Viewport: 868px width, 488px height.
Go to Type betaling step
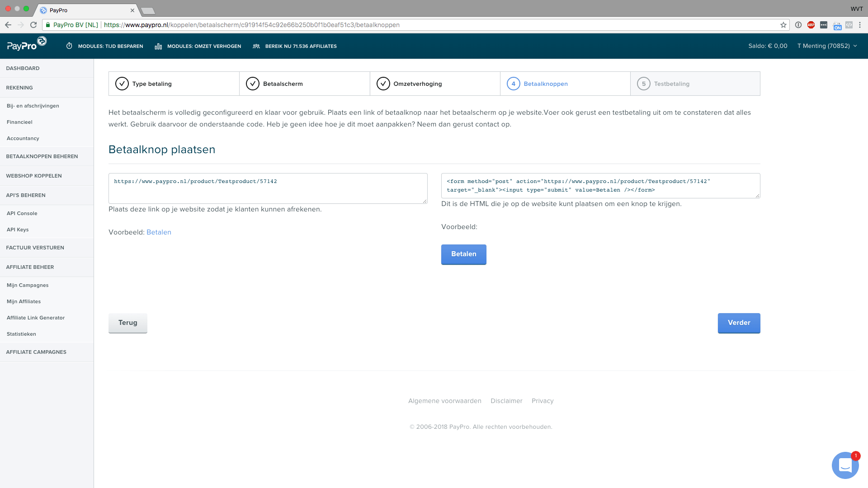coord(174,84)
